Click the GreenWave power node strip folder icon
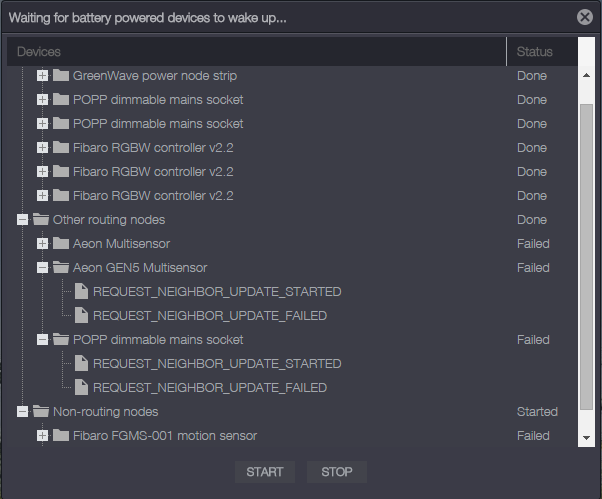Viewport: 602px width, 499px height. (61, 76)
